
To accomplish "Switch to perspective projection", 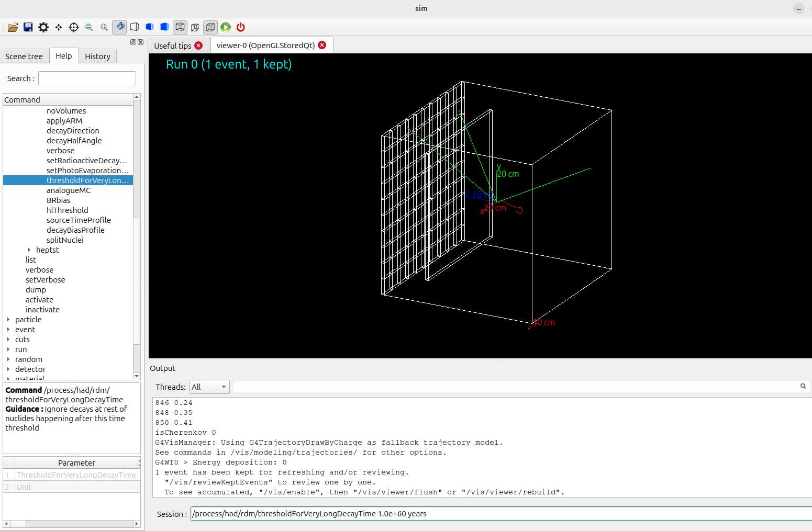I will pos(195,27).
